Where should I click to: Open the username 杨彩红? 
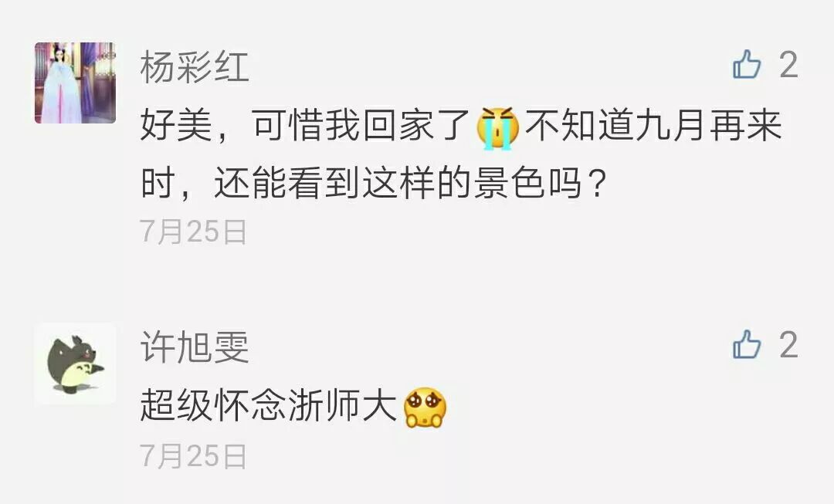(195, 67)
